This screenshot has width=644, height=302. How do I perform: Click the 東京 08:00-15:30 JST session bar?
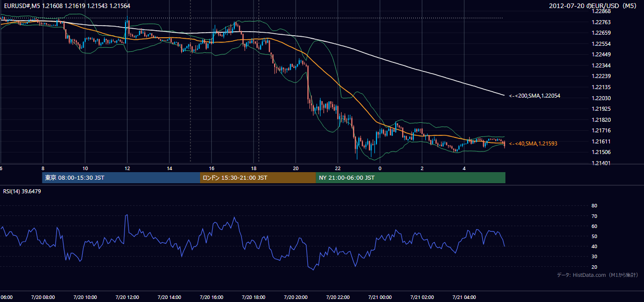tap(121, 178)
